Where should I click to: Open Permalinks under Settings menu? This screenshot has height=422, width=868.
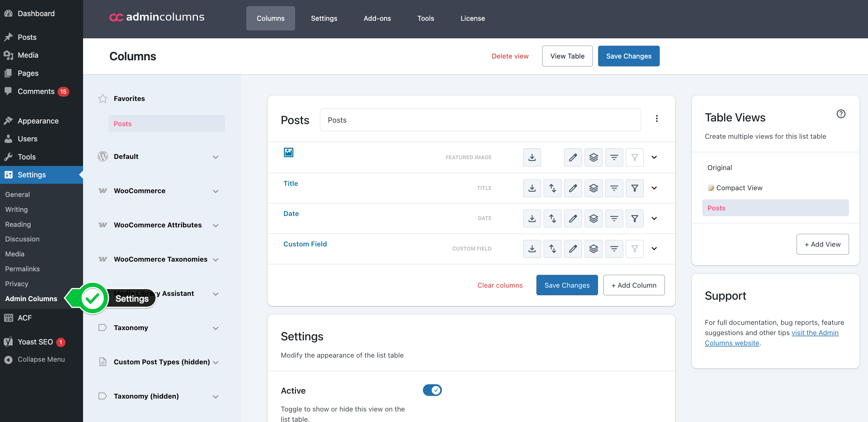22,269
